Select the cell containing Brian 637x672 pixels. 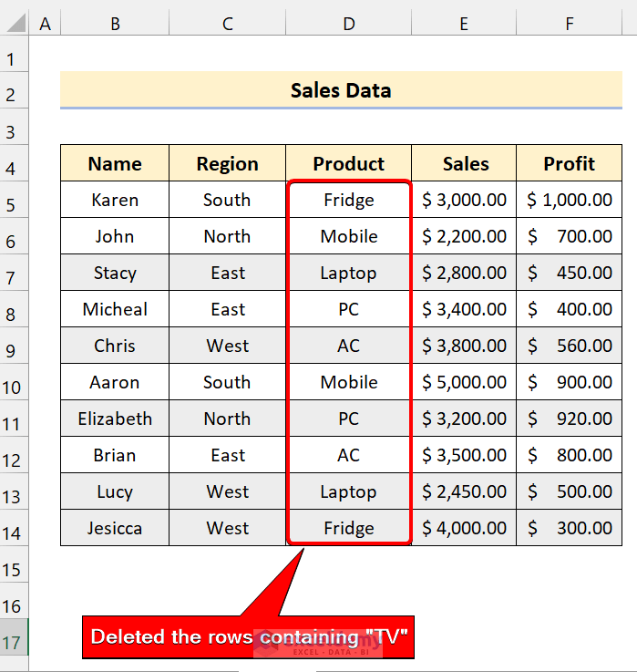115,454
